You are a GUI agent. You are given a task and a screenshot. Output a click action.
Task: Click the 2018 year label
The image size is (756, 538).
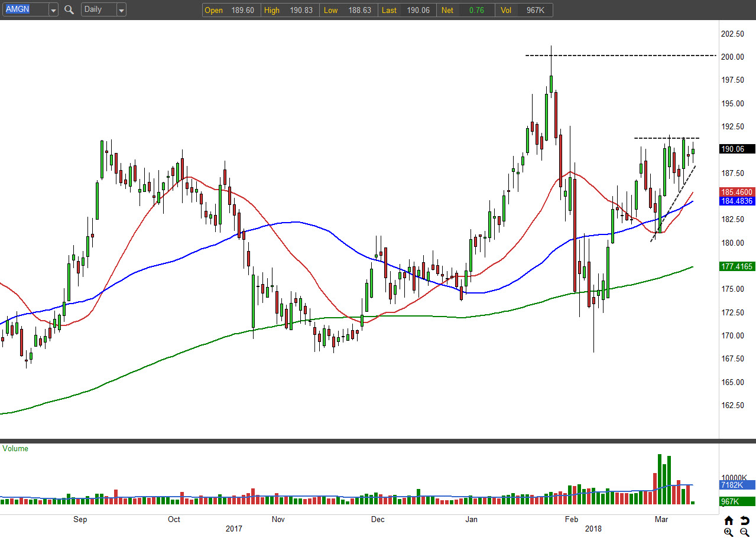coord(593,529)
